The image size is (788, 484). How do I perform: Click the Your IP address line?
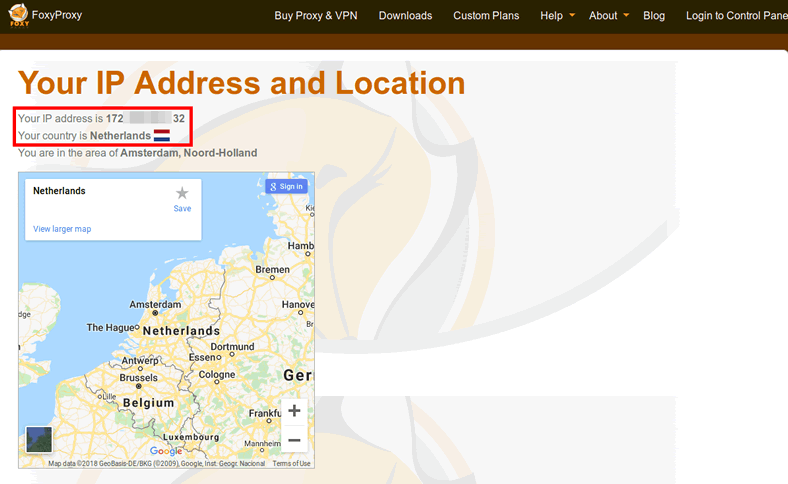tap(102, 119)
